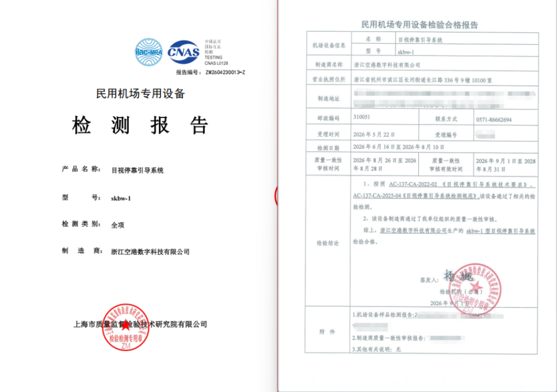
Task: Click the table cell 检测日期
Action: click(329, 148)
